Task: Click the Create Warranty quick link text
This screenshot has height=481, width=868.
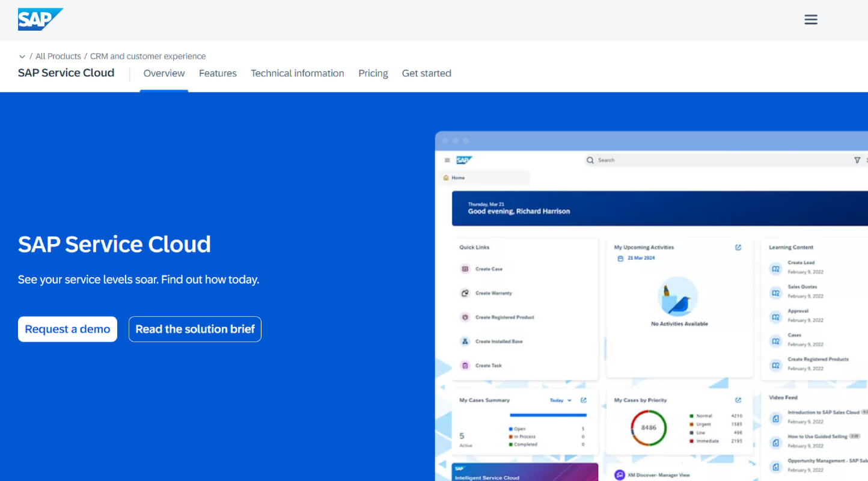Action: (494, 293)
